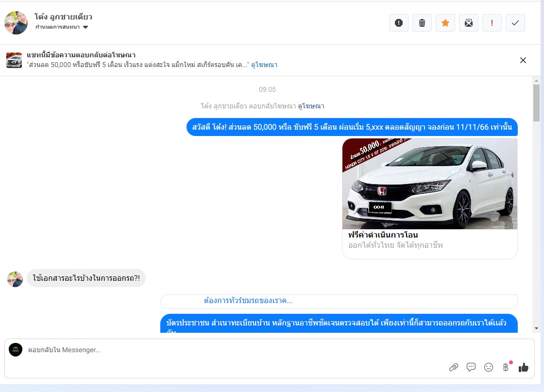Viewport: 544px width, 392px height.
Task: Click ต้องการทัวร์ชมรถของเราค... quick reply button
Action: (339, 301)
